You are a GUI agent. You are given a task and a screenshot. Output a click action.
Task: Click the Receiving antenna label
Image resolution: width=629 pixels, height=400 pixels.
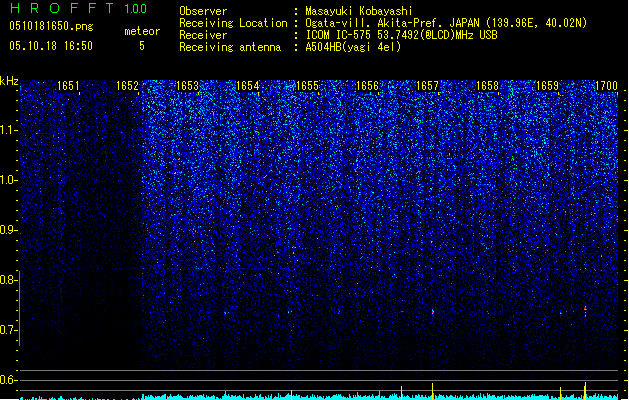[x=230, y=47]
